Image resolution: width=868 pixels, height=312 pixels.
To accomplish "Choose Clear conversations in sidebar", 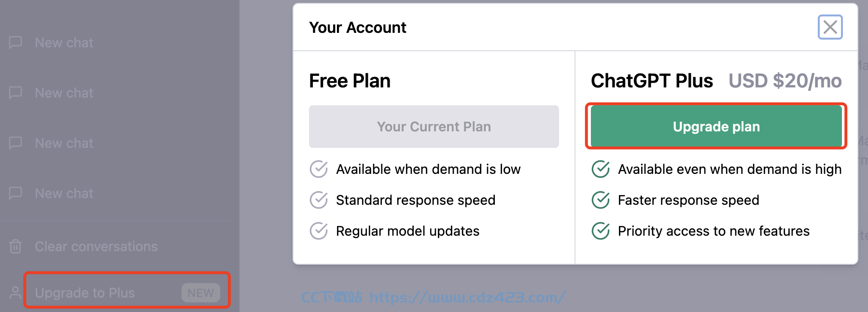I will (x=116, y=246).
